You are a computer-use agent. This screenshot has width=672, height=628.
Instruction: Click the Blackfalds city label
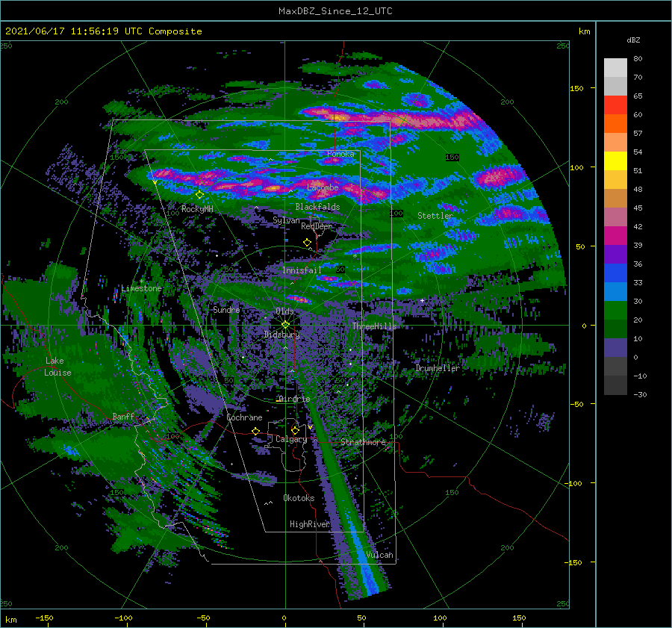(317, 207)
